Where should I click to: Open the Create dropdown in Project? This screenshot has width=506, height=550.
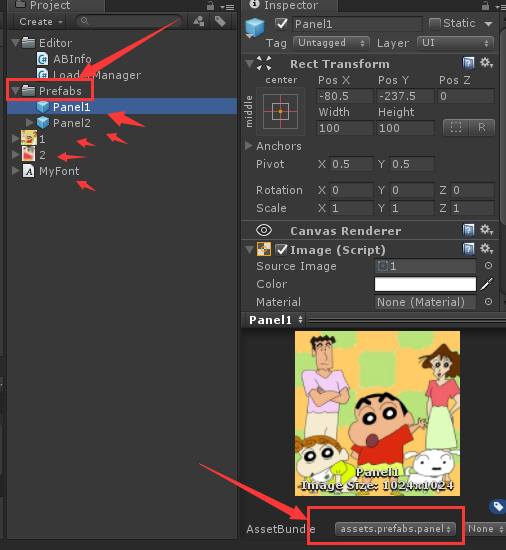[x=41, y=22]
